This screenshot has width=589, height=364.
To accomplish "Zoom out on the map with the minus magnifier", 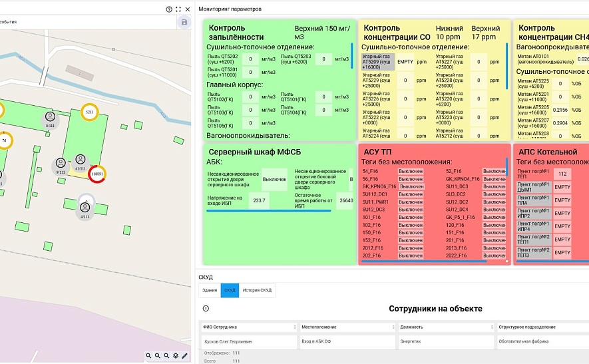I will (157, 355).
